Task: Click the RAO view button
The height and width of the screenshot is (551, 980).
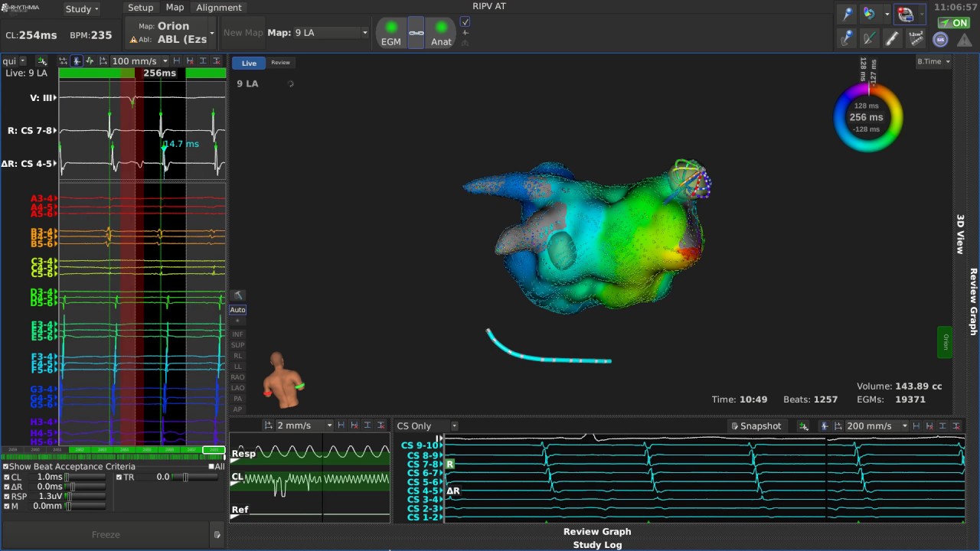Action: 237,377
